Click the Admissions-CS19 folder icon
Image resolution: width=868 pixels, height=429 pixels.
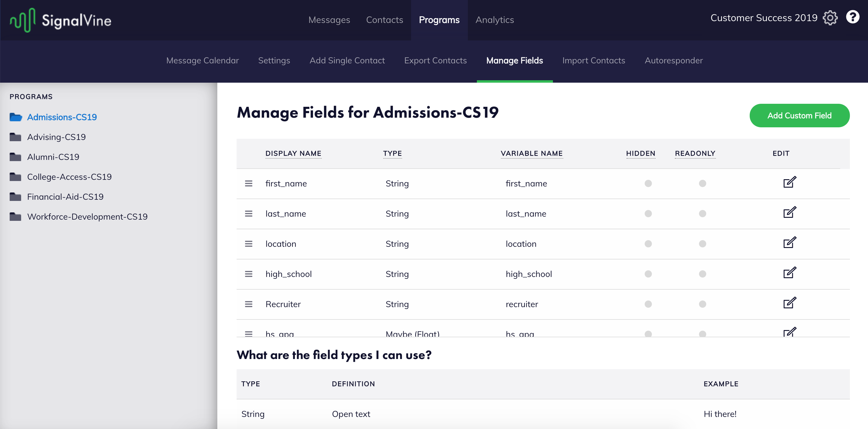pyautogui.click(x=15, y=117)
